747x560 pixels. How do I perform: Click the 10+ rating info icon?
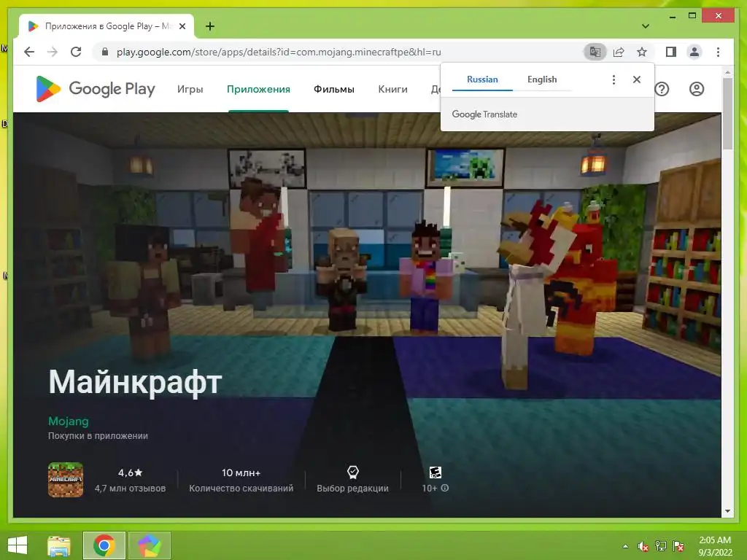(444, 488)
